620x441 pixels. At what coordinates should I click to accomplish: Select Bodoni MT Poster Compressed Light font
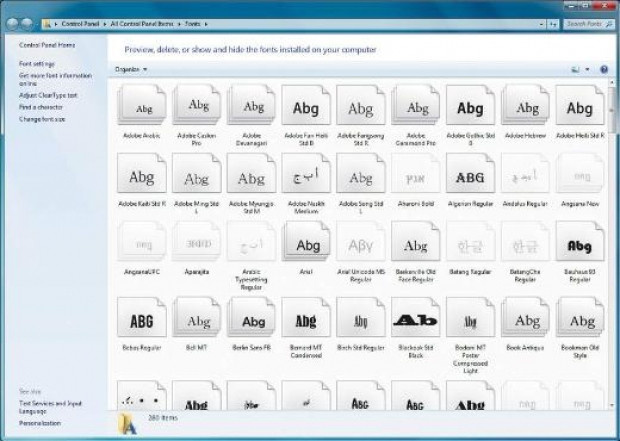pyautogui.click(x=470, y=317)
